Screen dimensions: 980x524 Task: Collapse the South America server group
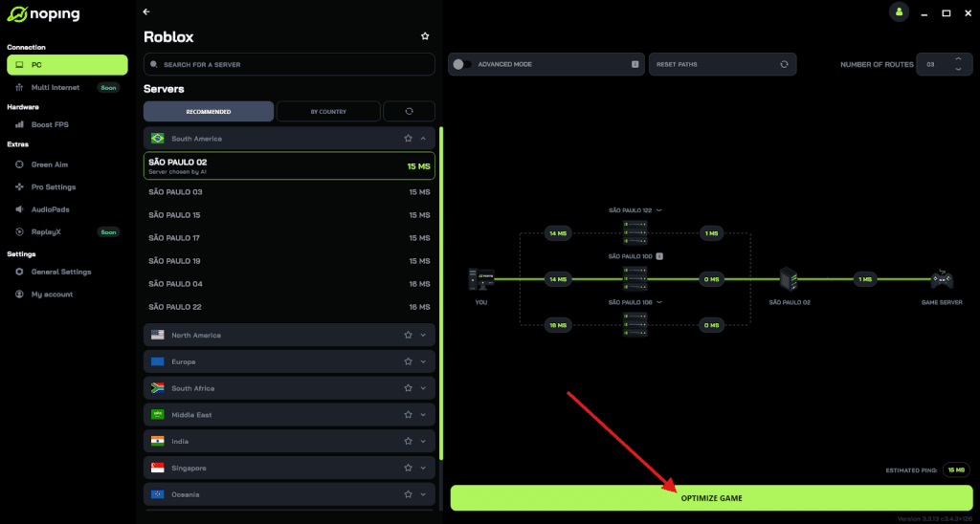(x=423, y=139)
